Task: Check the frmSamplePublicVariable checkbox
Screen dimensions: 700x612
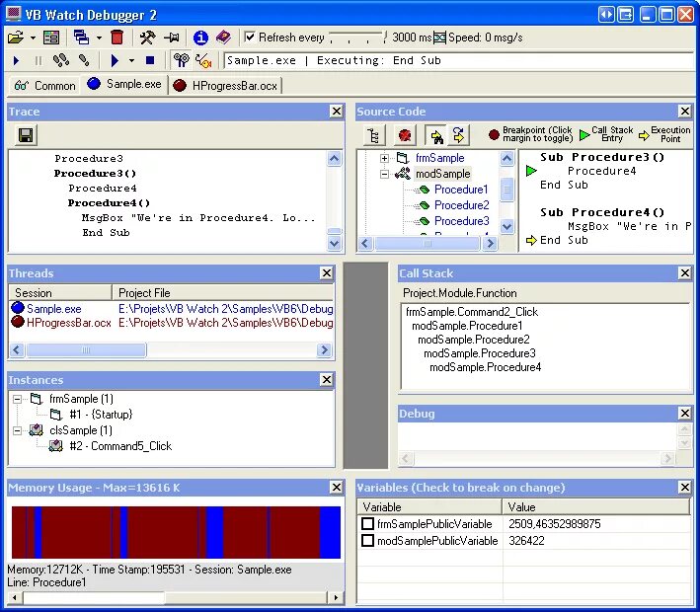Action: [x=367, y=523]
